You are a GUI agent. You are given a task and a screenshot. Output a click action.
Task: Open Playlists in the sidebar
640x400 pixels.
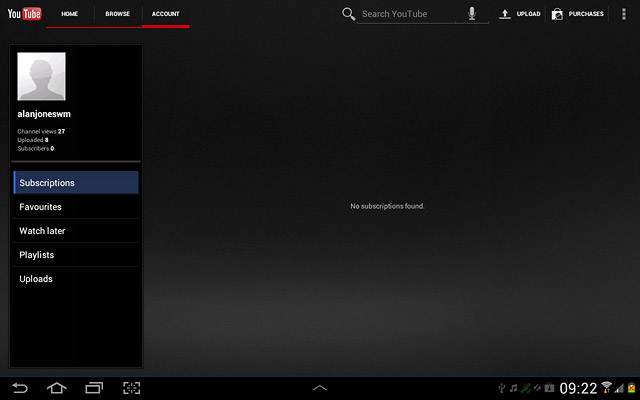pyautogui.click(x=76, y=255)
